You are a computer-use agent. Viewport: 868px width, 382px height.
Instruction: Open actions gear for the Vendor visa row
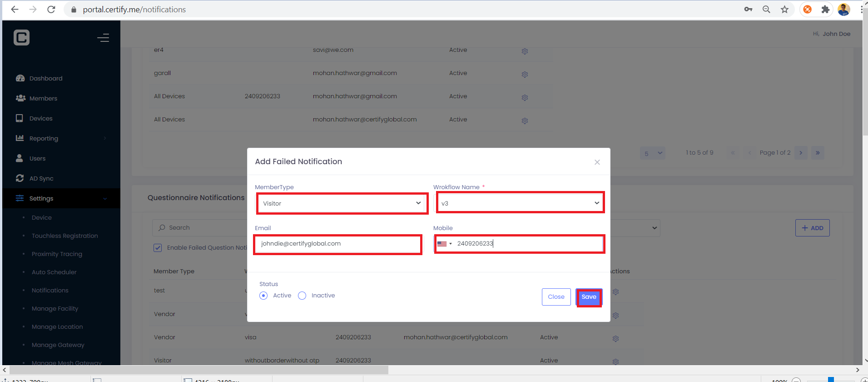pos(615,339)
